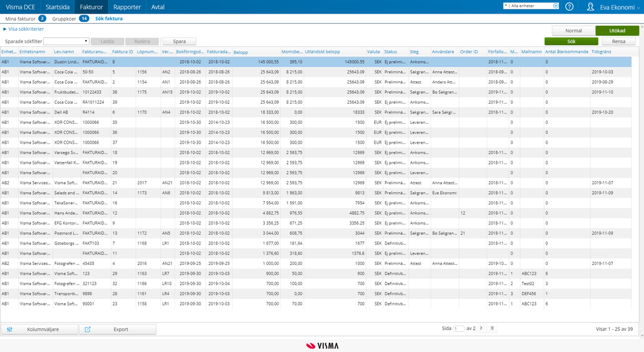
Task: Jump to last page of results
Action: 492,328
